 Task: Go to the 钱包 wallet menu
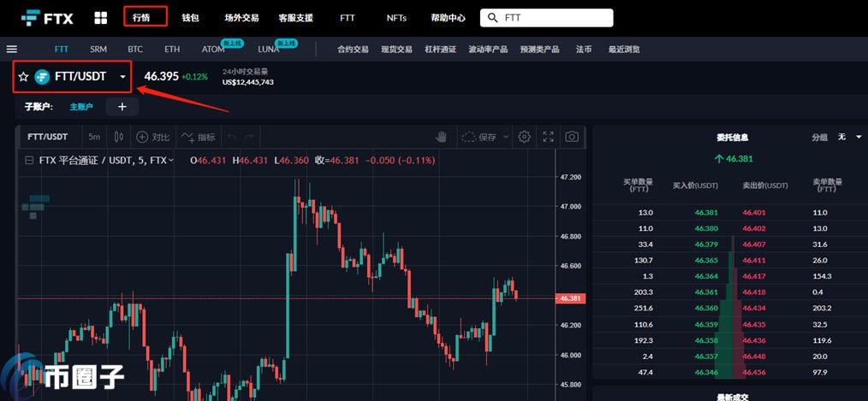(x=190, y=17)
